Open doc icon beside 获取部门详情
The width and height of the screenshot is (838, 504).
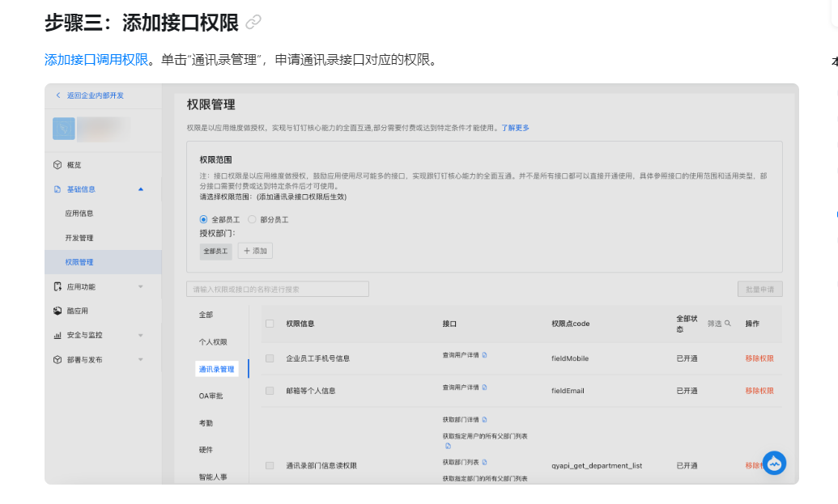[485, 420]
